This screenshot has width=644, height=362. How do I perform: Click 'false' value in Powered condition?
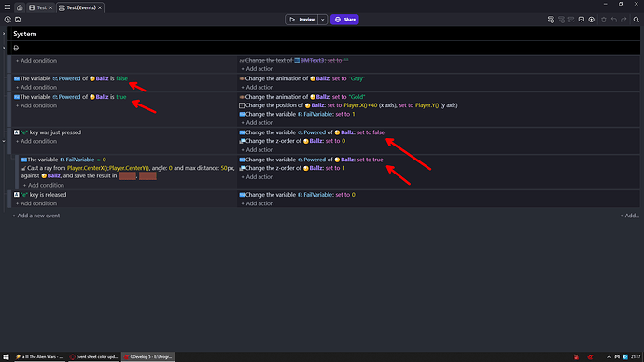[x=121, y=78]
